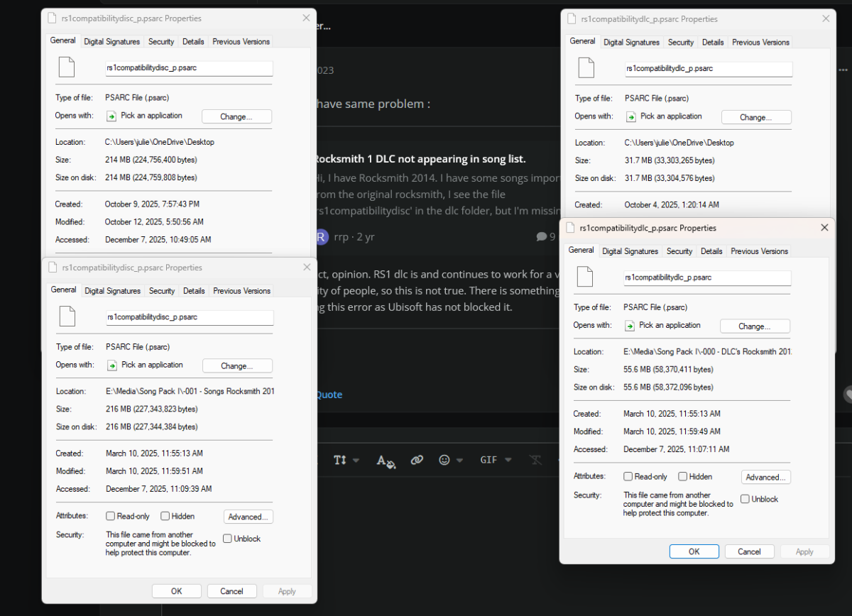The height and width of the screenshot is (616, 852).
Task: Check Hidden in the 55.6 MB dlc file dialog
Action: [x=683, y=477]
